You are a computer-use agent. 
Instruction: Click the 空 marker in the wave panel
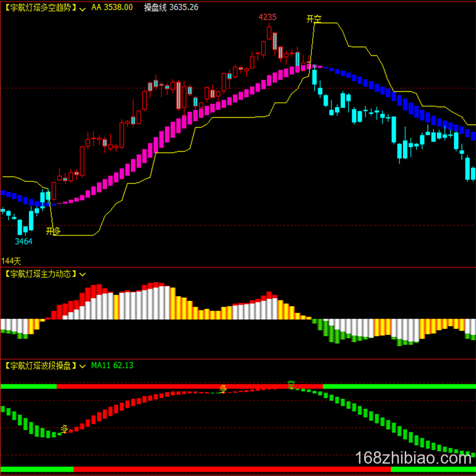click(x=291, y=385)
